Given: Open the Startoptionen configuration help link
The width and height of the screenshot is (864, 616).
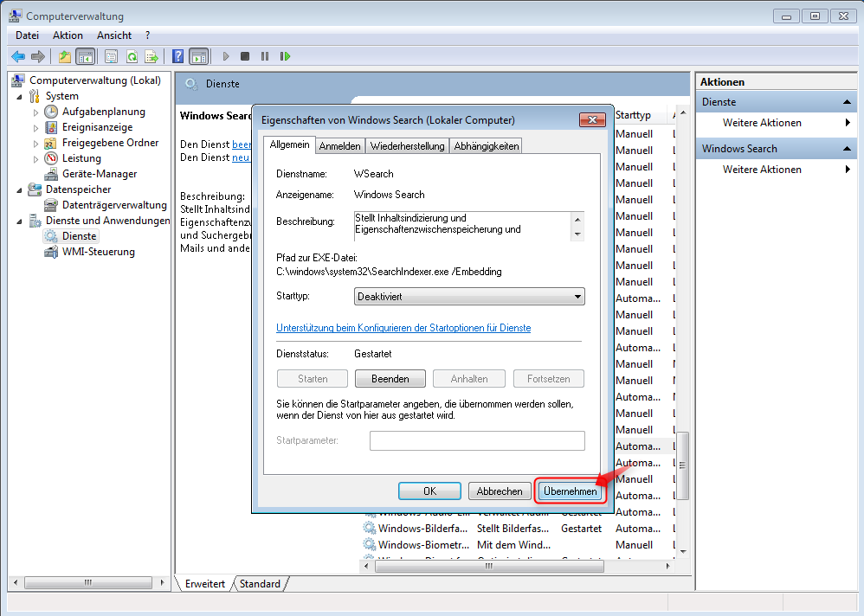Looking at the screenshot, I should point(403,328).
